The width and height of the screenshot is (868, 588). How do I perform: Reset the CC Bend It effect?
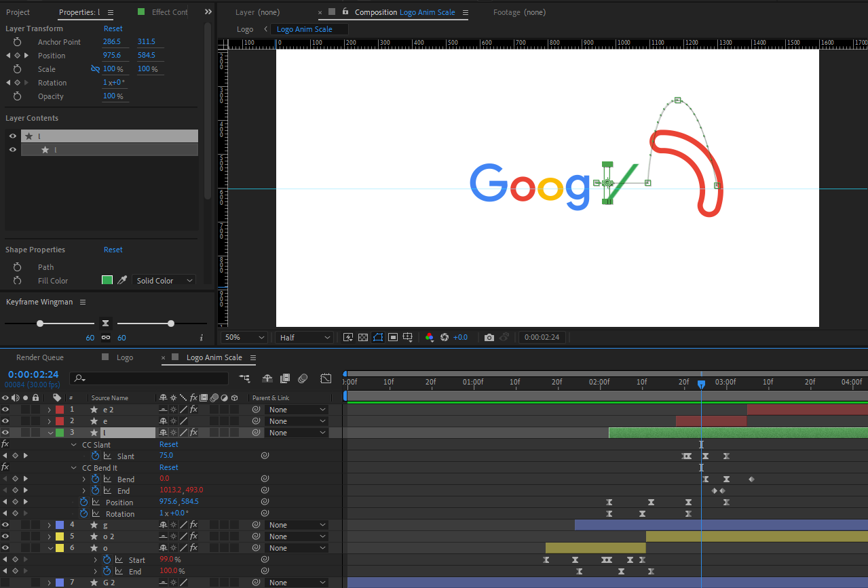click(x=169, y=468)
